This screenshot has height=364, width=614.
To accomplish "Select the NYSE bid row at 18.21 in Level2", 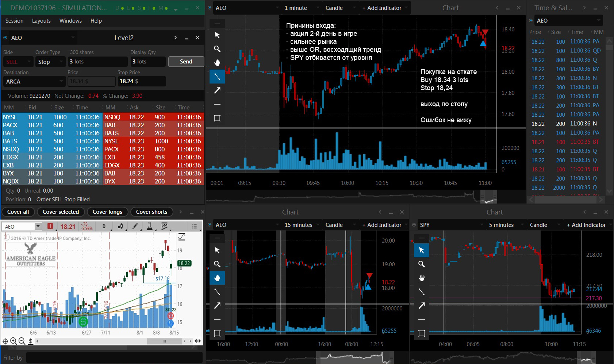I will pos(52,117).
